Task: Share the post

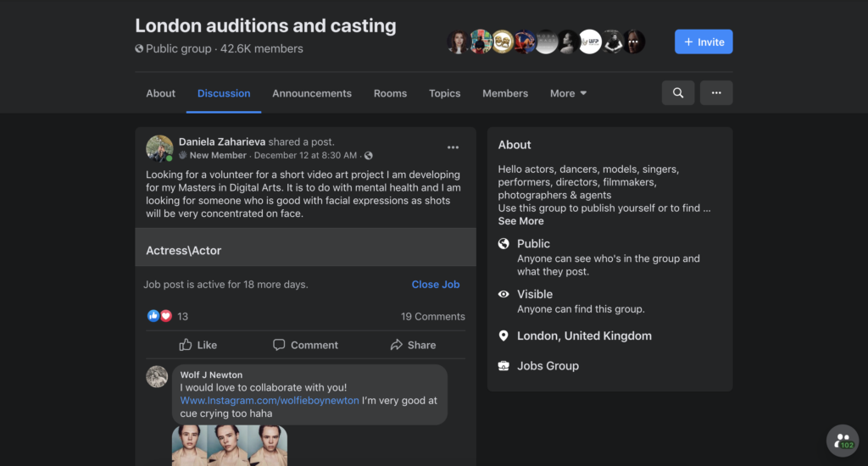Action: [413, 345]
